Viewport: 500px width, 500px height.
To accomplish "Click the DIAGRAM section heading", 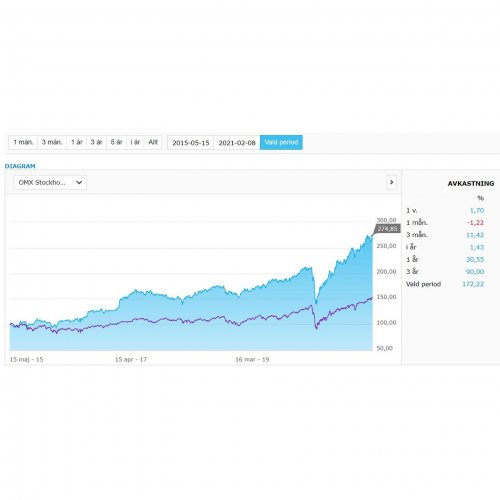I will 20,166.
